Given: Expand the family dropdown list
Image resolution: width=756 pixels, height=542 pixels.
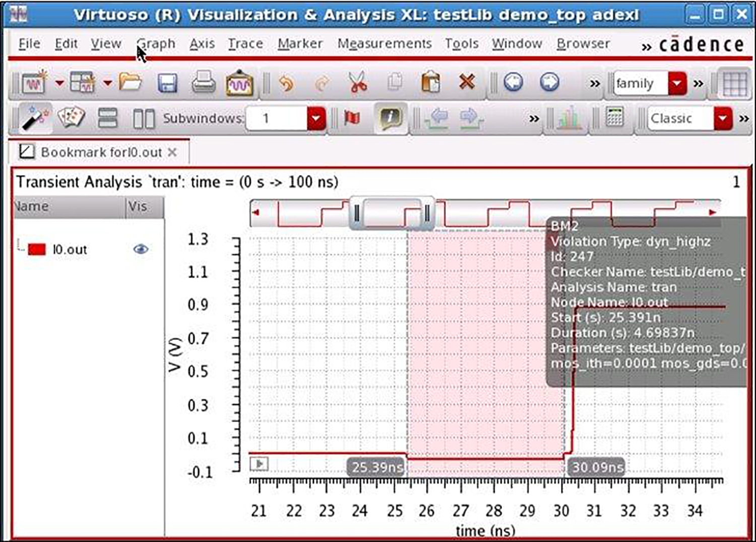Looking at the screenshot, I should pyautogui.click(x=677, y=83).
